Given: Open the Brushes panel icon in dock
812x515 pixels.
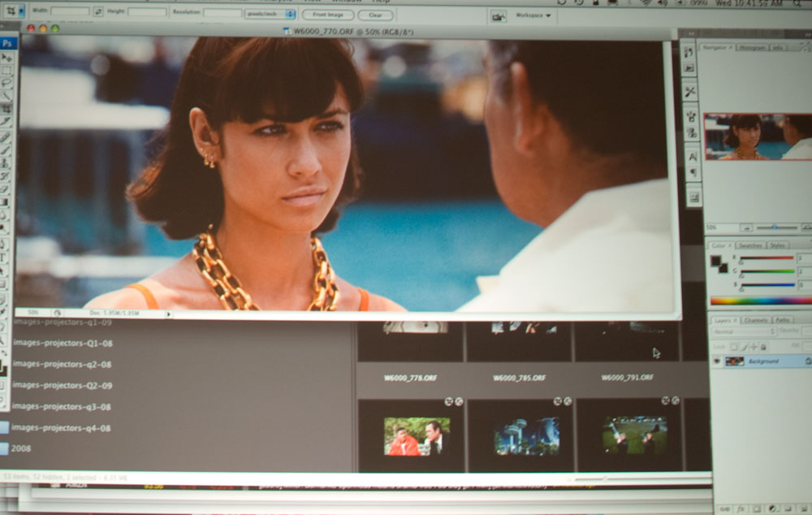Looking at the screenshot, I should (691, 117).
